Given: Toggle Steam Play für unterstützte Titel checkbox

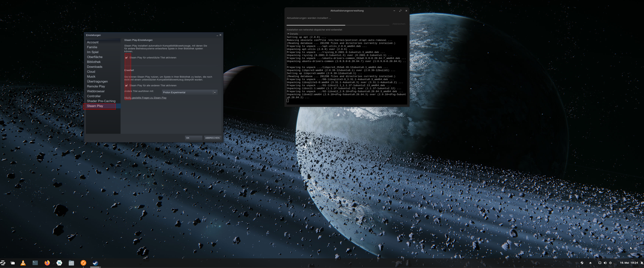Looking at the screenshot, I should pos(126,58).
